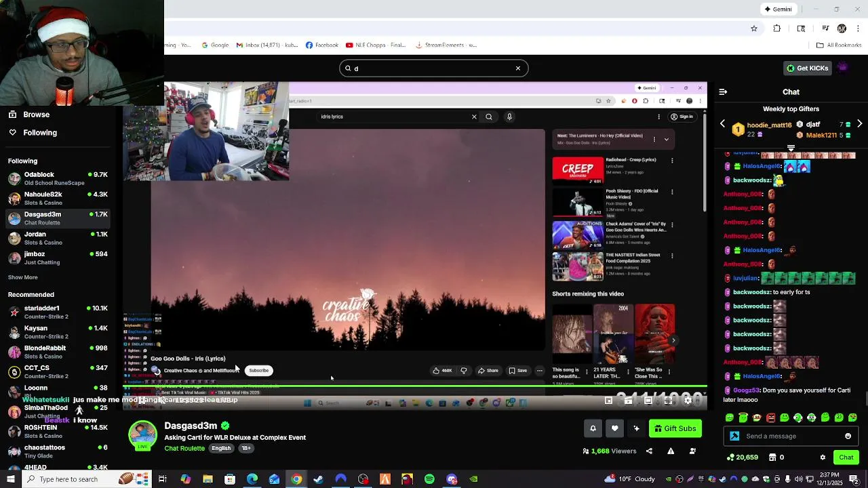The width and height of the screenshot is (868, 488).
Task: Open BlondeRabbit recommended channel
Action: tap(58, 352)
